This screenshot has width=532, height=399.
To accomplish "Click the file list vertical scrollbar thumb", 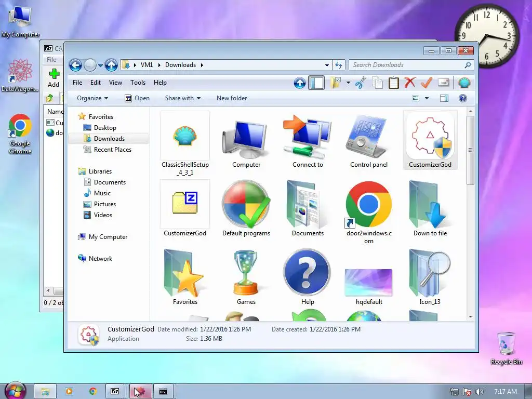I will tap(470, 150).
